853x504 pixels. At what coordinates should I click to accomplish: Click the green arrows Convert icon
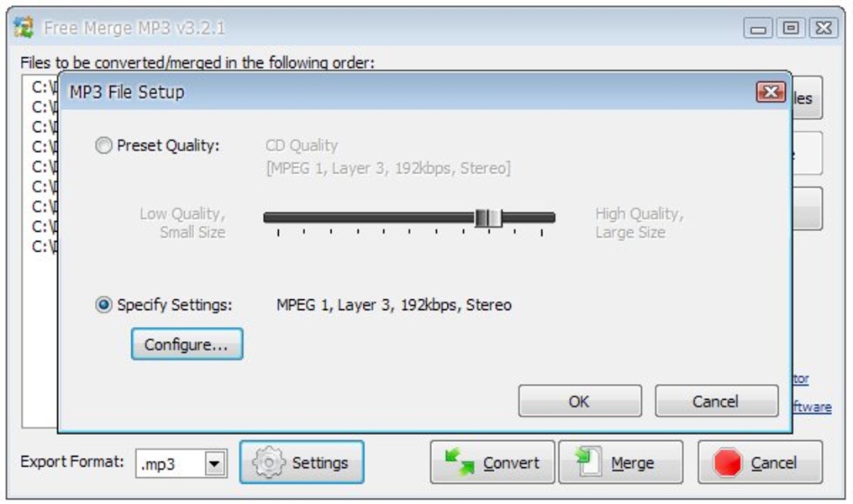[460, 462]
